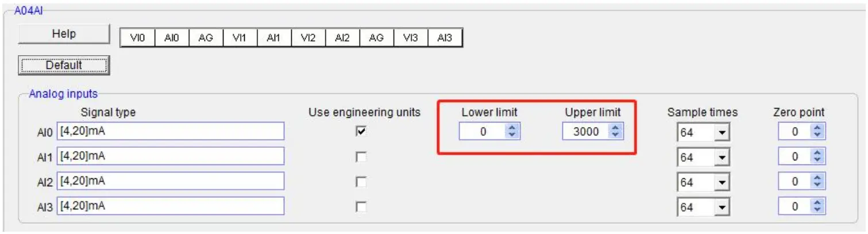Viewport: 868px width, 234px height.
Task: Expand the AI1 sample times dropdown
Action: click(722, 158)
